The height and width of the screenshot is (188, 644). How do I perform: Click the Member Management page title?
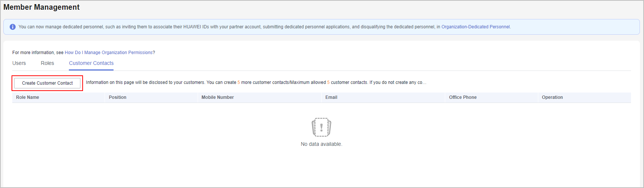pos(42,7)
